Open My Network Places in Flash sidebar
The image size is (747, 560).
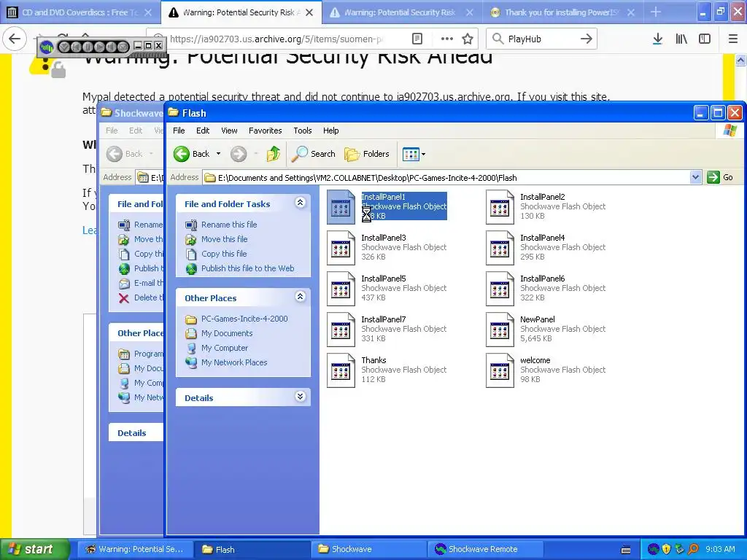coord(234,362)
